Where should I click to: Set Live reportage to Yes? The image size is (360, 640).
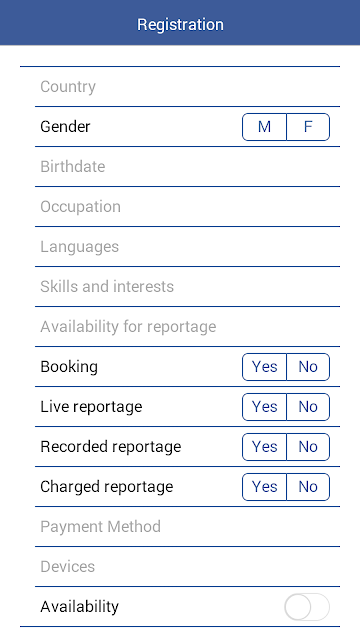[264, 407]
